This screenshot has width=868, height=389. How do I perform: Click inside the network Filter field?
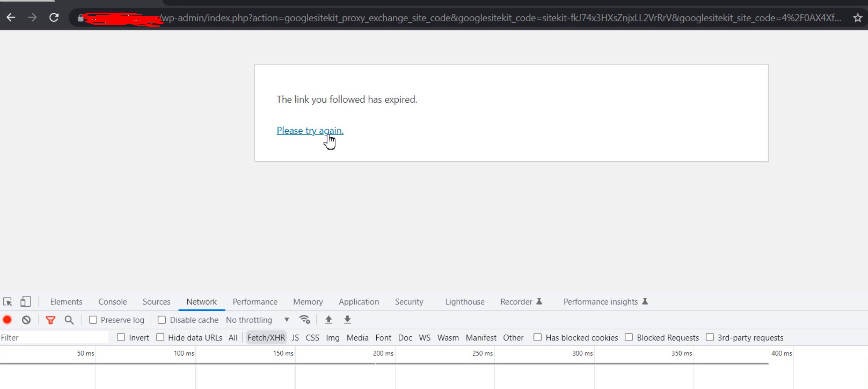point(54,337)
